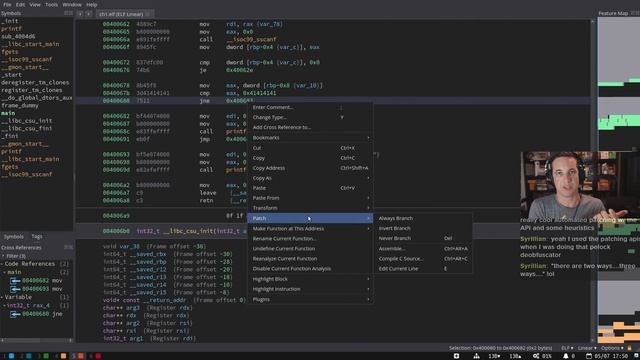Viewport: 640px width, 360px height.
Task: Open the Edit menu
Action: coord(20,4)
